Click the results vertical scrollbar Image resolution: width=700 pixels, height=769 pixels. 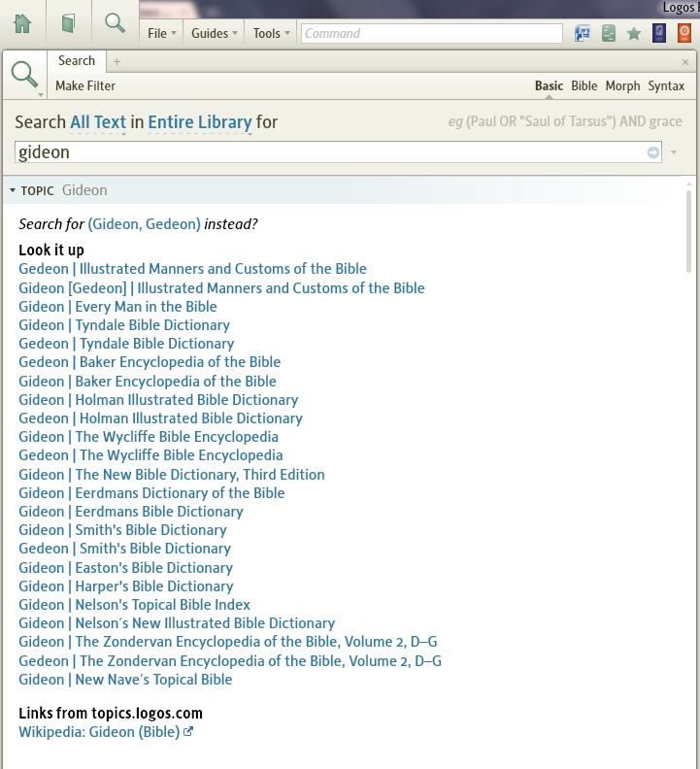[x=688, y=230]
